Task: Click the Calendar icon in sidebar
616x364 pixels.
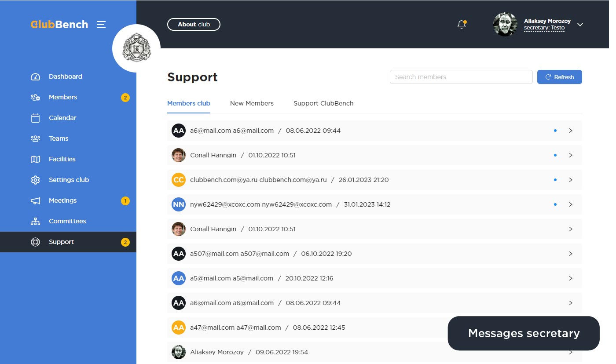Action: [35, 118]
